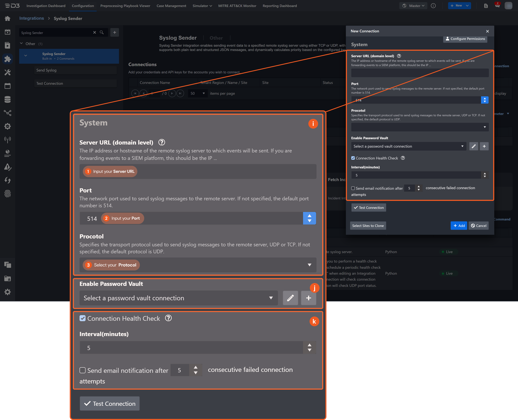Click the blue Add button
The image size is (518, 420).
point(459,225)
